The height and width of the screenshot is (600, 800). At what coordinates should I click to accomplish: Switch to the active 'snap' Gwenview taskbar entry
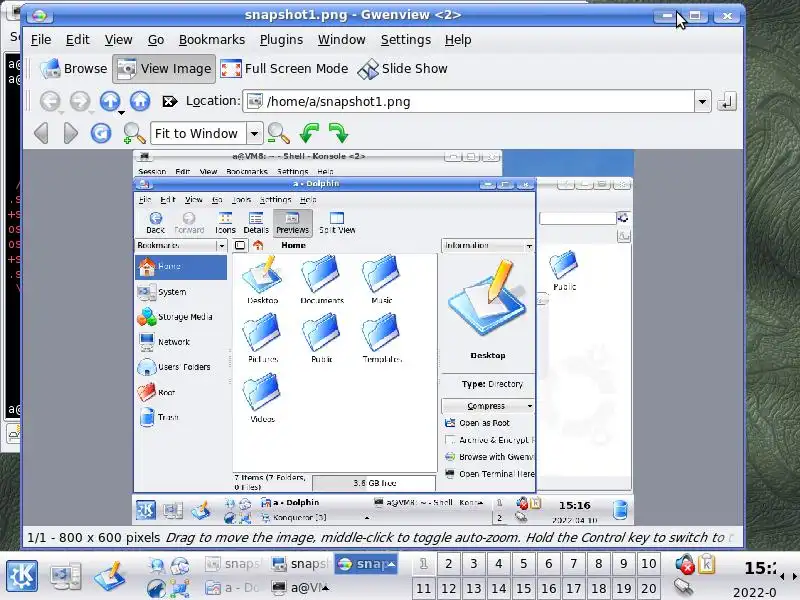pos(366,564)
